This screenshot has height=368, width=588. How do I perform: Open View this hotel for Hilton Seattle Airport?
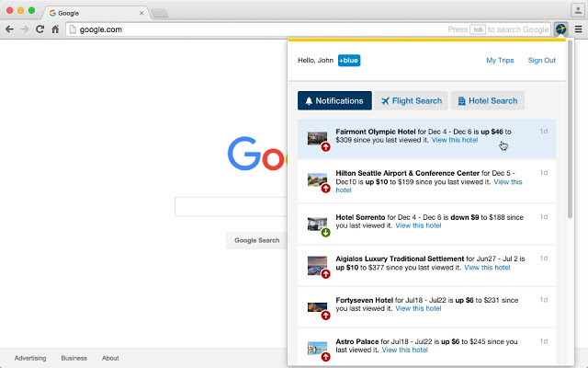pyautogui.click(x=508, y=182)
